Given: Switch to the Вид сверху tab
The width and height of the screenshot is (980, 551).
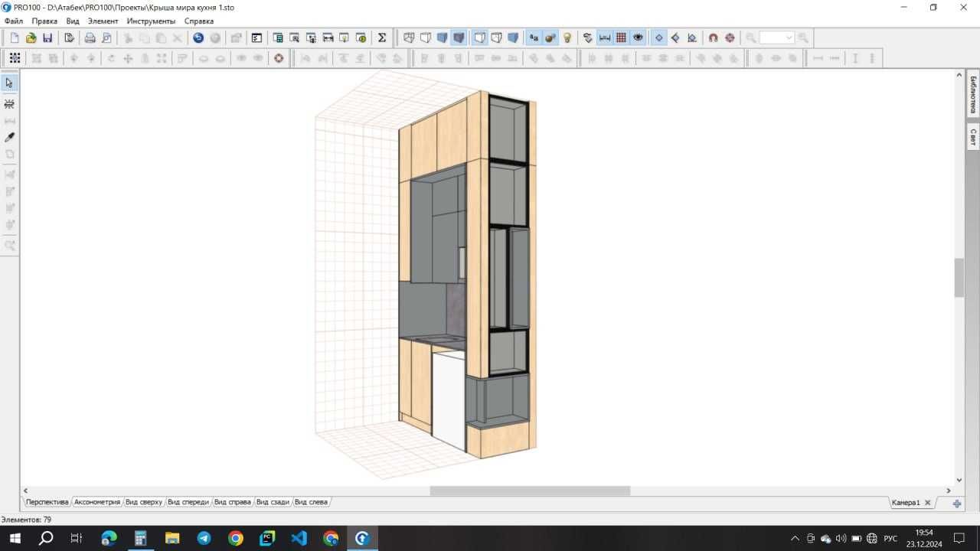Looking at the screenshot, I should point(144,502).
